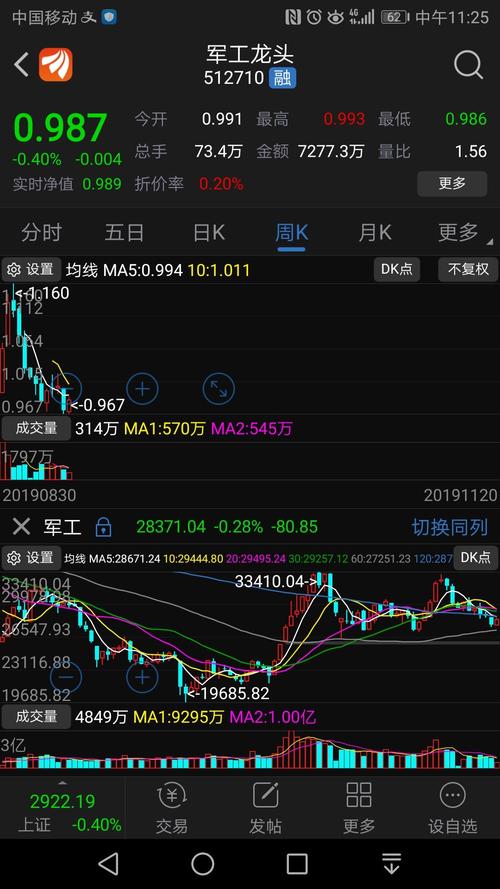500x889 pixels.
Task: Tap 金额 7277.3万 value
Action: [331, 151]
